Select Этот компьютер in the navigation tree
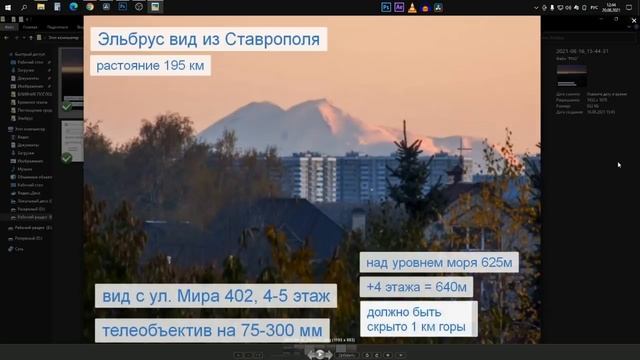 click(29, 129)
